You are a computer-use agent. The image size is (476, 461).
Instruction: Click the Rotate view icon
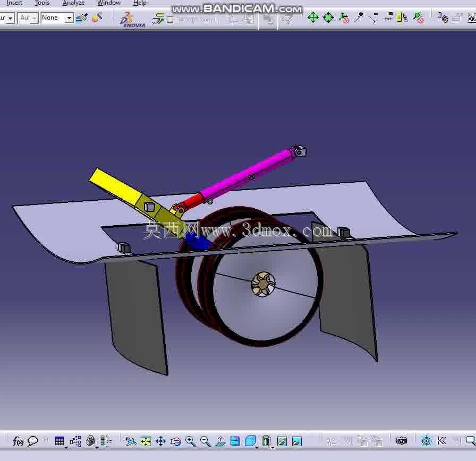(176, 441)
